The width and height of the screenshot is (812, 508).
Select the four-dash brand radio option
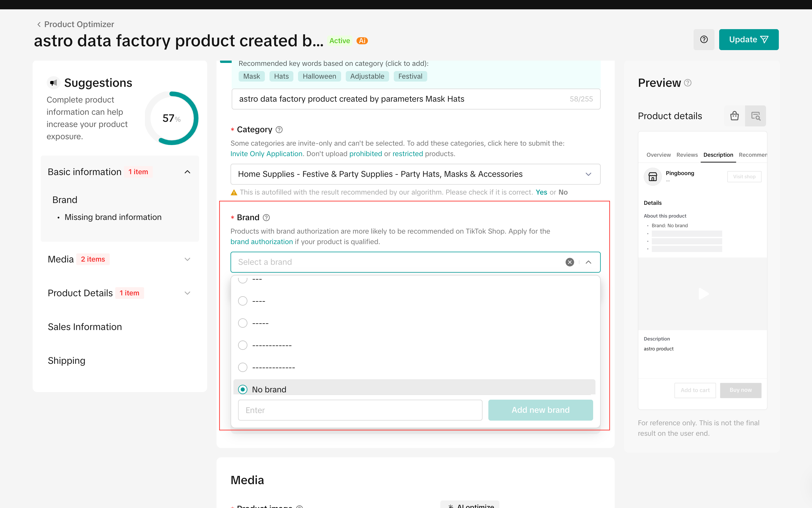[243, 301]
